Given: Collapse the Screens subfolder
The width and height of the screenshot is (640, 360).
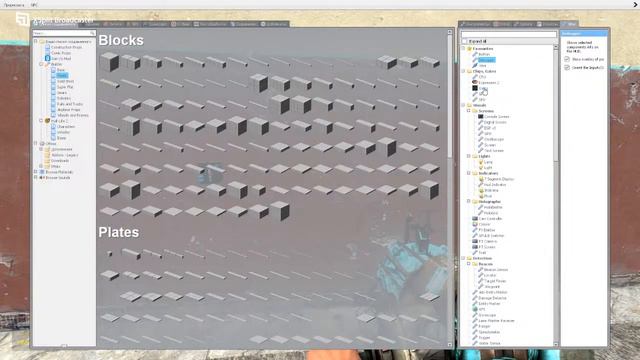Looking at the screenshot, I should click(469, 111).
